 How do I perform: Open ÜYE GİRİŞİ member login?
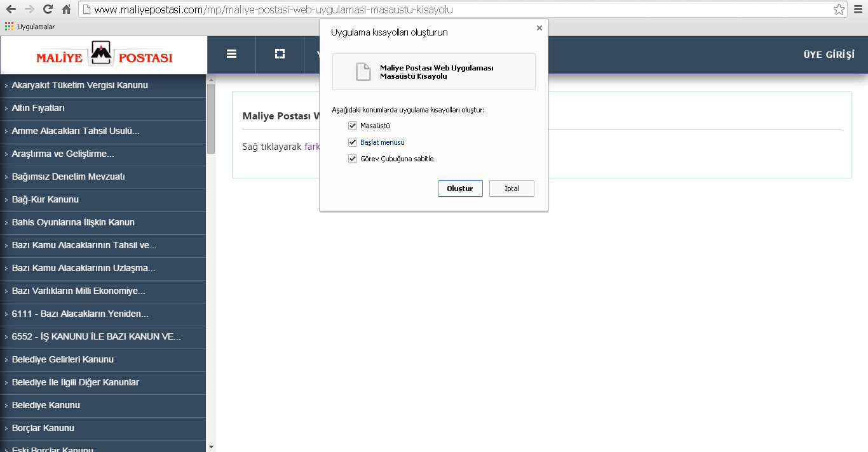pos(829,55)
